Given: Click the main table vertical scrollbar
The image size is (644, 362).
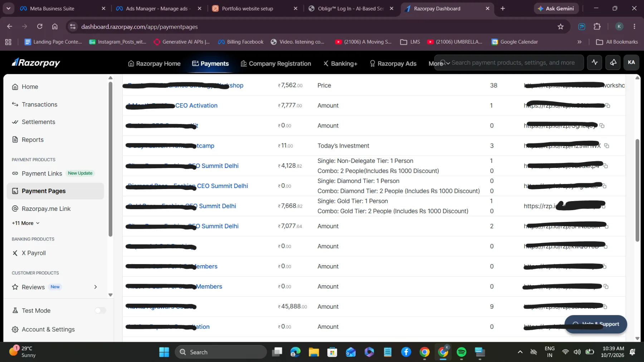Looking at the screenshot, I should click(x=637, y=190).
